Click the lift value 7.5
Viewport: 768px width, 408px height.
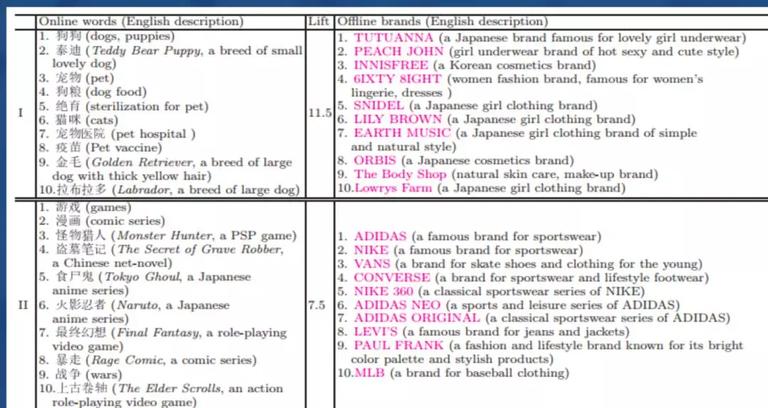pos(317,305)
